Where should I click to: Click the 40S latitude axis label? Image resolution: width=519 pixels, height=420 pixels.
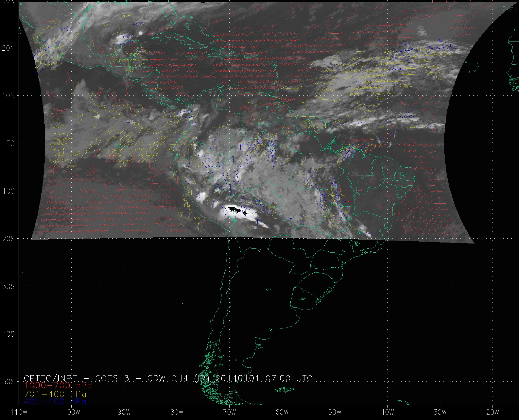tap(8, 334)
